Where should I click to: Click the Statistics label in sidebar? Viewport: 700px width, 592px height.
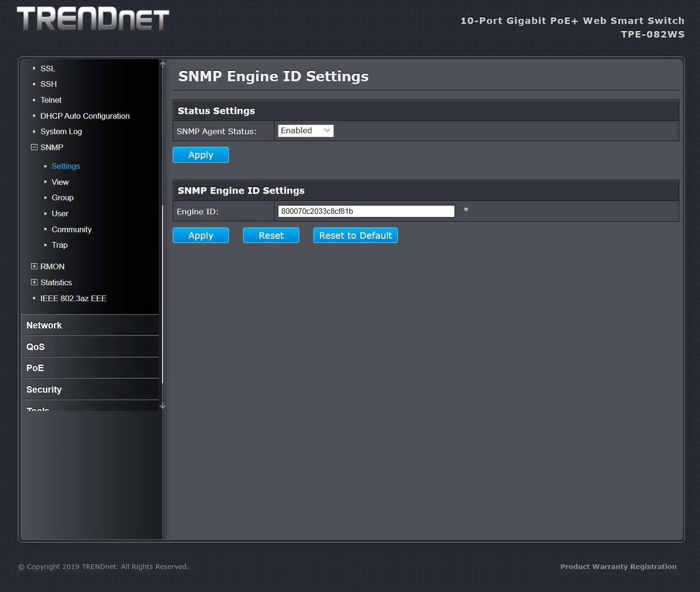[56, 282]
